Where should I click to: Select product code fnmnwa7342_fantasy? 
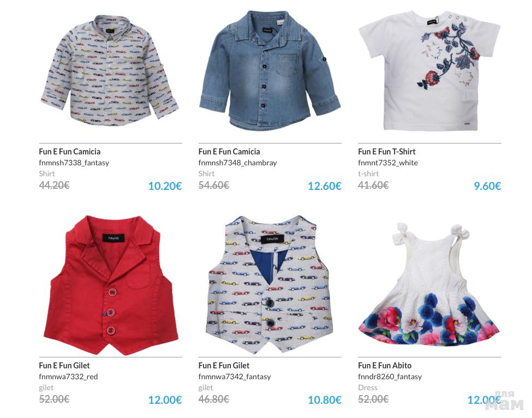pyautogui.click(x=235, y=377)
